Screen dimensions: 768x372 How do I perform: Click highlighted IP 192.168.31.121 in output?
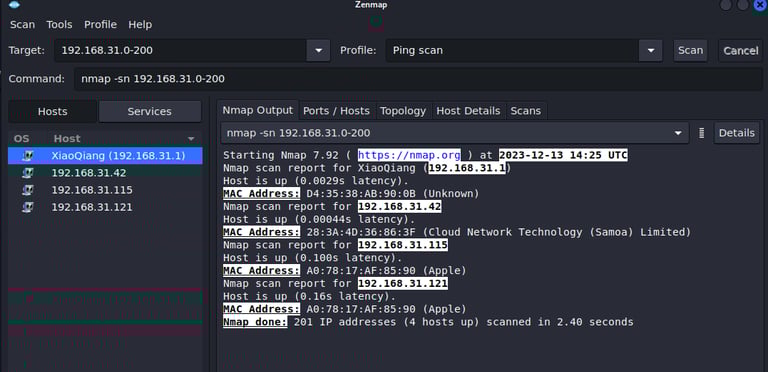click(403, 283)
